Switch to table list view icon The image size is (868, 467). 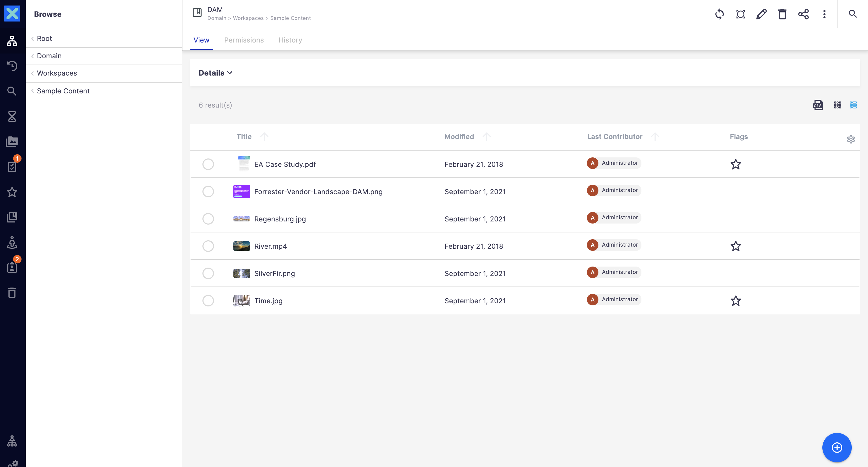(x=853, y=105)
